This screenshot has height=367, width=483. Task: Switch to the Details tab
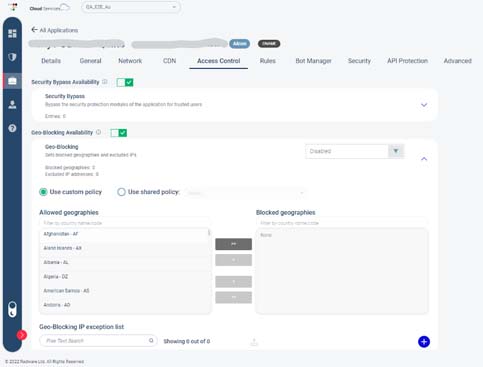click(51, 61)
